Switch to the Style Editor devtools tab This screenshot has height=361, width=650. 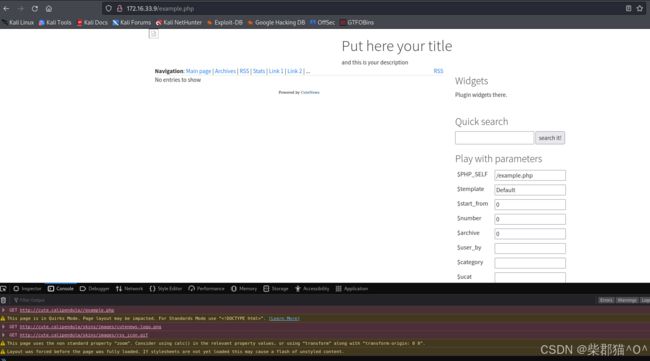165,288
